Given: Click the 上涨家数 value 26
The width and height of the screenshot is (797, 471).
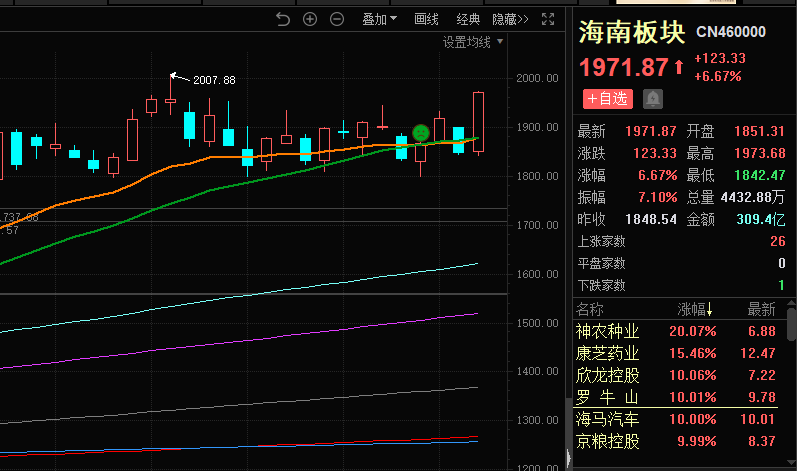Looking at the screenshot, I should [x=778, y=241].
